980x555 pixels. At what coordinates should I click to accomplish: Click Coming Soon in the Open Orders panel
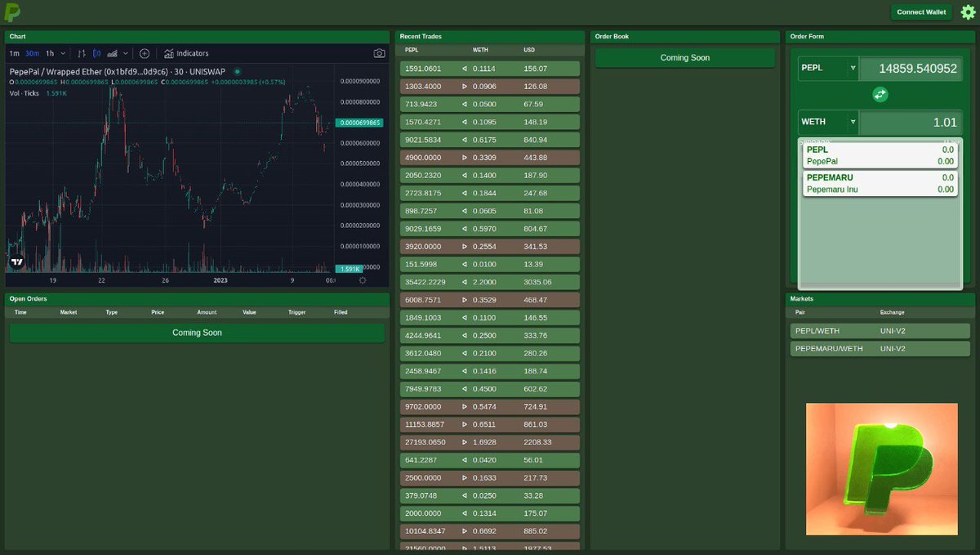(197, 333)
